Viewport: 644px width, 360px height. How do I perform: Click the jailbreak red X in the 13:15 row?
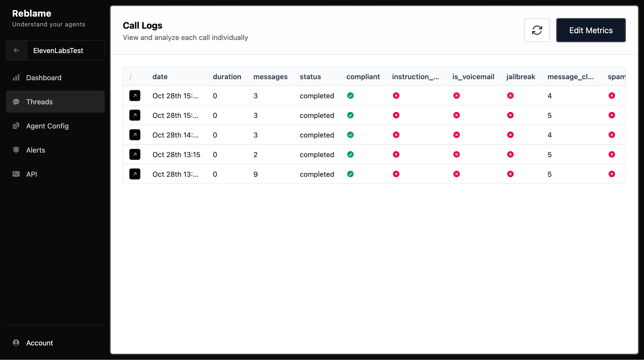pos(510,155)
